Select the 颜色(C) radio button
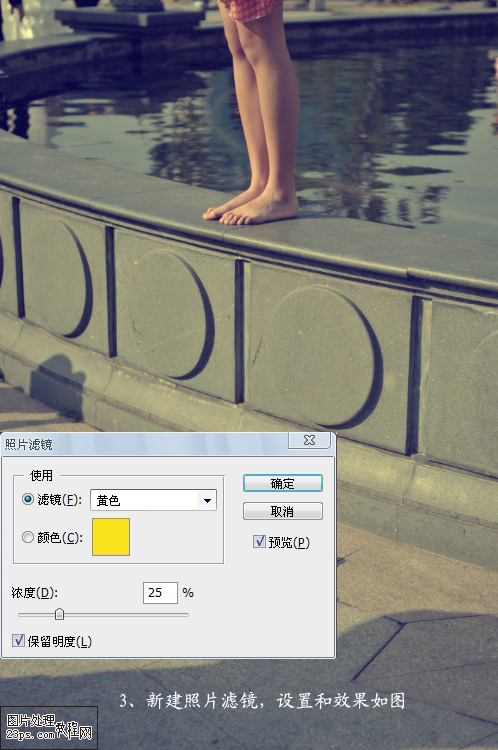This screenshot has width=498, height=750. coord(28,537)
